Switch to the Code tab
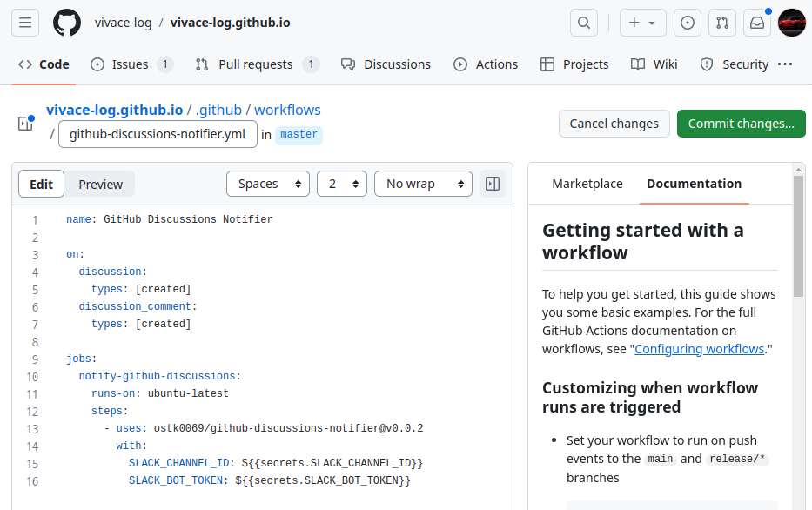Image resolution: width=812 pixels, height=510 pixels. 44,64
